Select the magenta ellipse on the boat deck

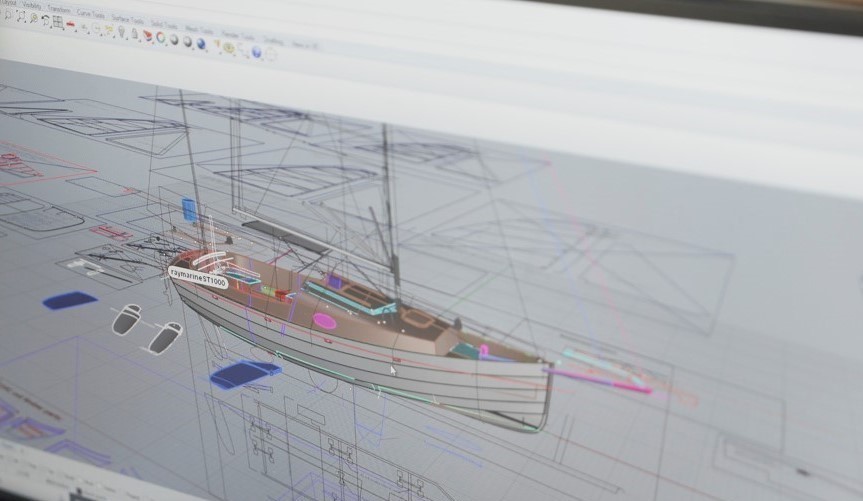325,321
